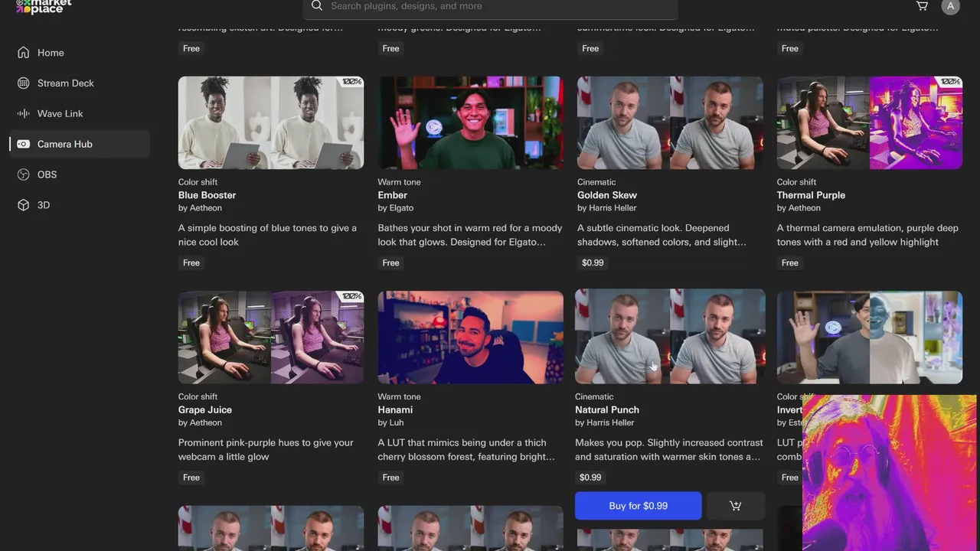980x551 pixels.
Task: Click the Wave Link waveform icon
Action: coord(23,114)
